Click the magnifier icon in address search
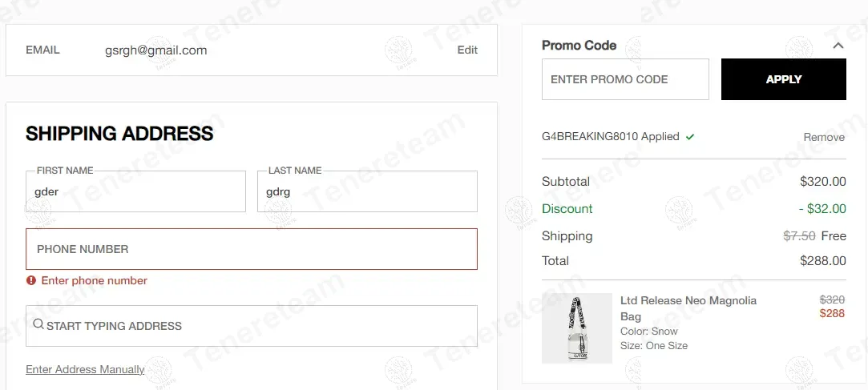 pyautogui.click(x=38, y=325)
